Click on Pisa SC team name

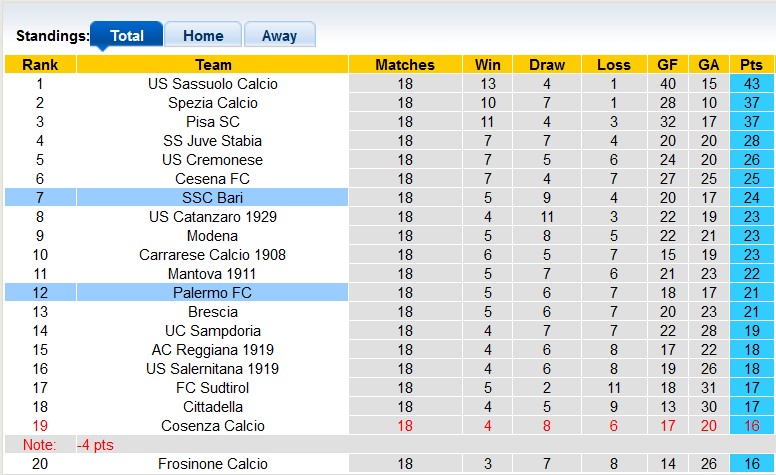(x=212, y=122)
